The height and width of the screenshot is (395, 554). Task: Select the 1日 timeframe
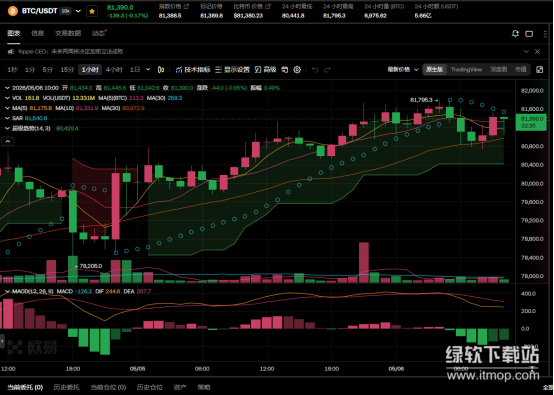tap(135, 70)
